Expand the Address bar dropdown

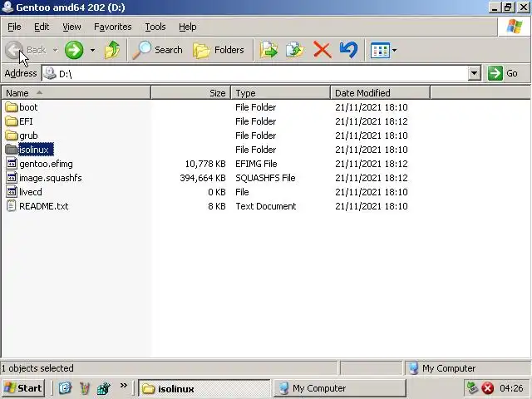click(475, 73)
